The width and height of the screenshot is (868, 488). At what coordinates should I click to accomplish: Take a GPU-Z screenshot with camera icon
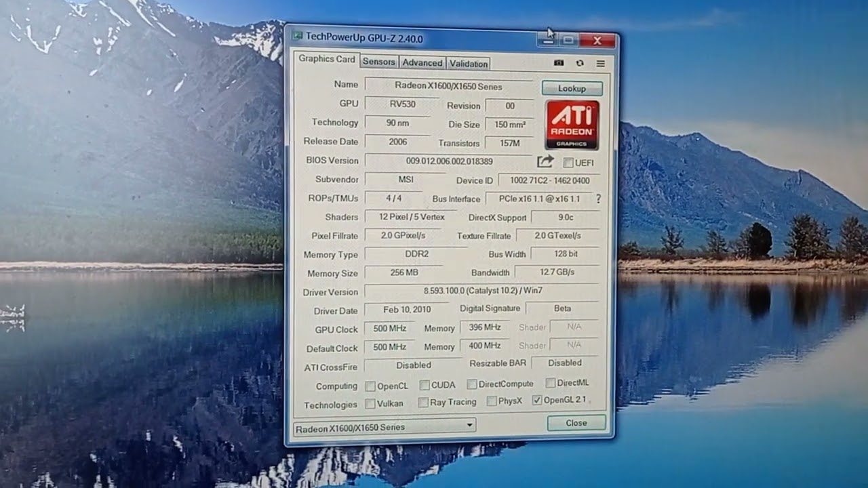click(x=559, y=63)
